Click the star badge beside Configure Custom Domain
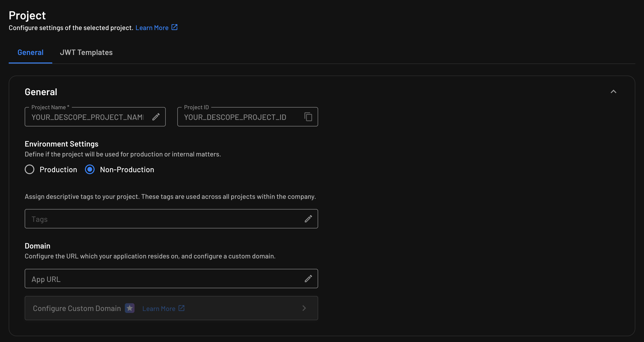Screen dimensions: 644x342 [x=129, y=308]
